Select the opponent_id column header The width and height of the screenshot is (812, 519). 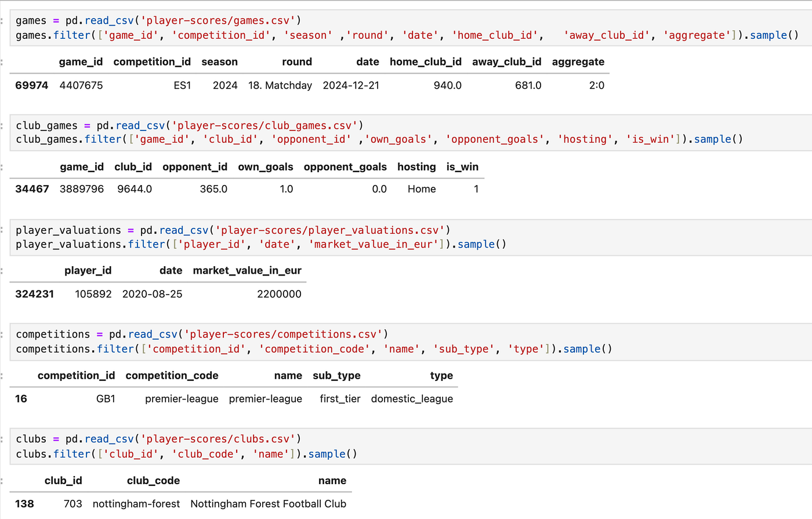tap(195, 166)
